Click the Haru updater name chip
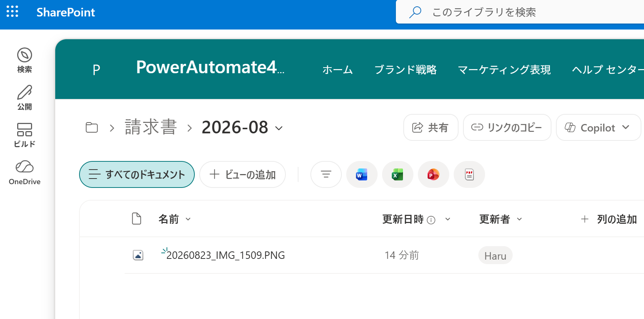The image size is (644, 319). pos(495,255)
